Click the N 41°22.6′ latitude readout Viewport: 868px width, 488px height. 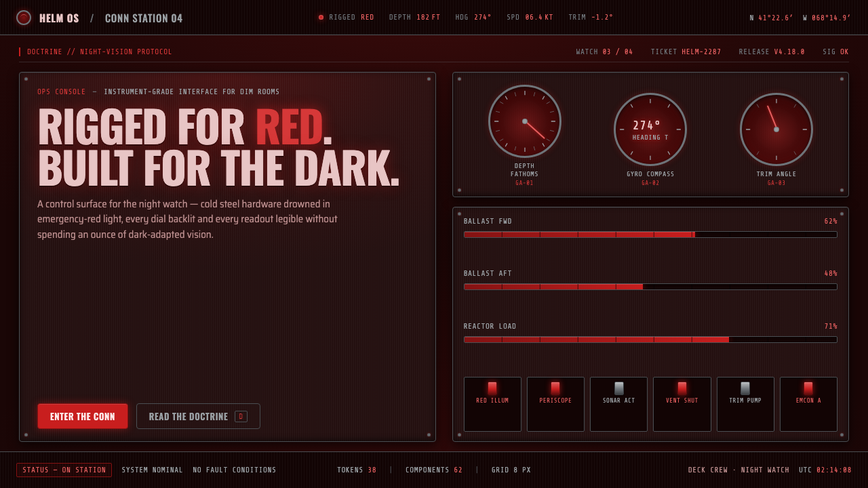tap(771, 18)
